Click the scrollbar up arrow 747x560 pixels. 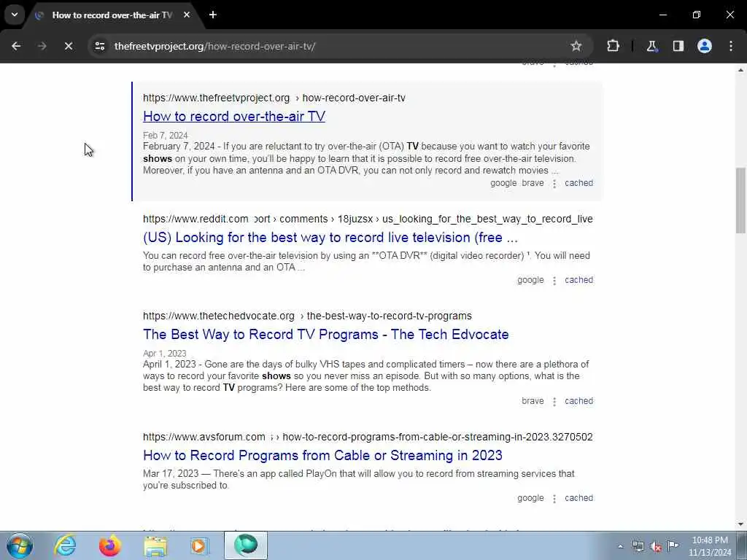click(741, 70)
